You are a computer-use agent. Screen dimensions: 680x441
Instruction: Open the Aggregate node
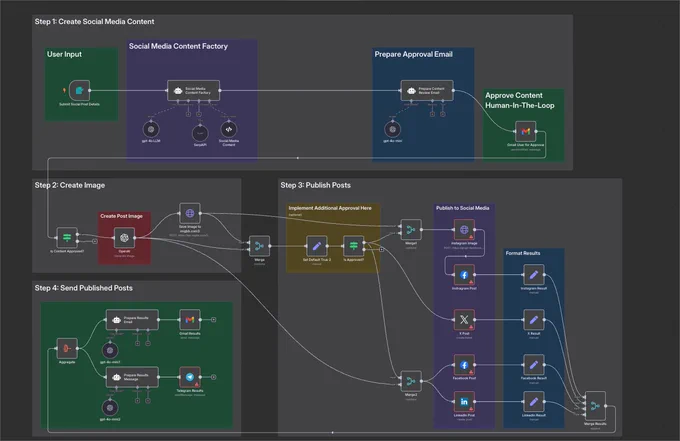click(67, 348)
